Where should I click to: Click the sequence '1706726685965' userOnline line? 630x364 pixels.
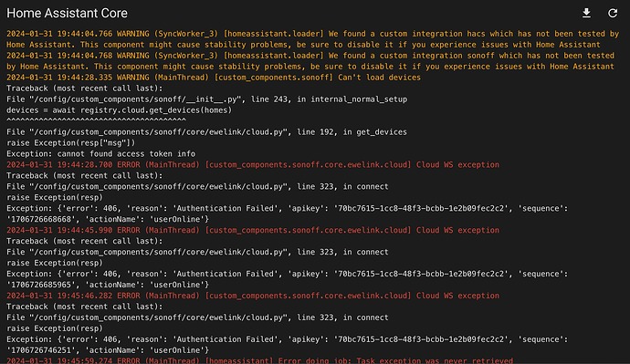pyautogui.click(x=108, y=285)
